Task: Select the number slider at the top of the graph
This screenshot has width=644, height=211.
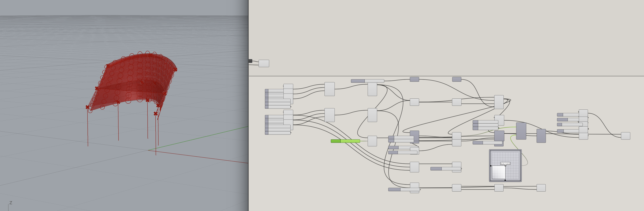Action: [x=367, y=81]
